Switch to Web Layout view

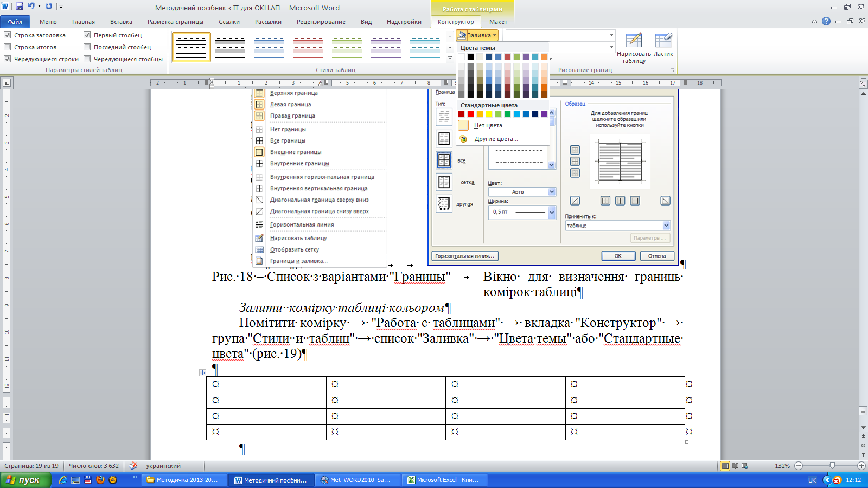pos(745,466)
